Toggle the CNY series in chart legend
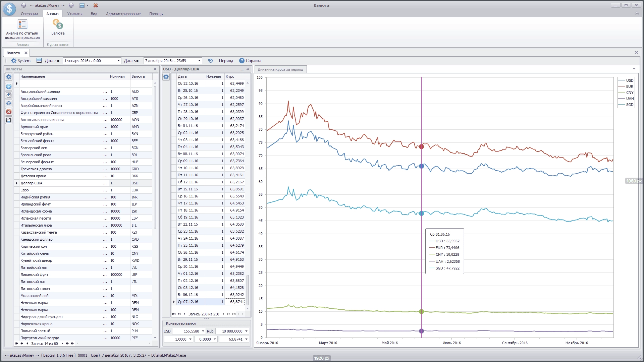The height and width of the screenshot is (362, 644). tap(626, 93)
